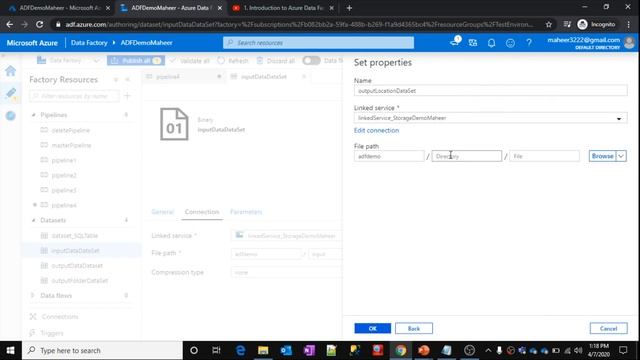Collapse the Pipelines tree section
Viewport: 640px width, 360px height.
(x=33, y=115)
